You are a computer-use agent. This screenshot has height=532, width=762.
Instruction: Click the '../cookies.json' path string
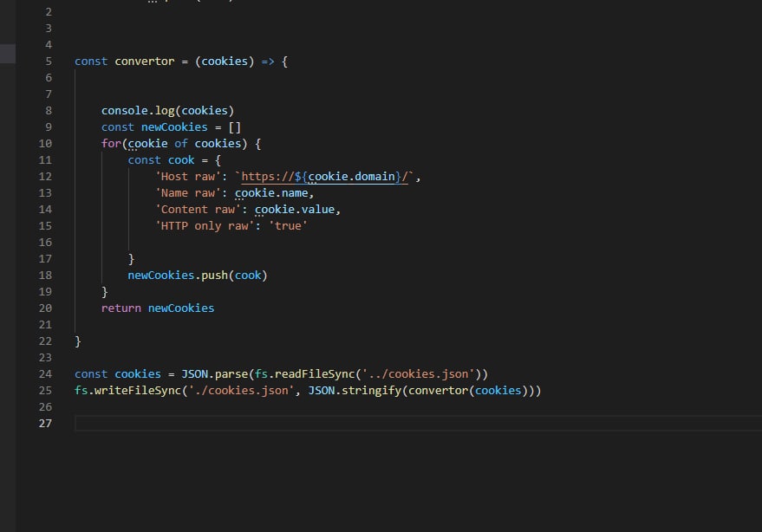click(x=419, y=374)
